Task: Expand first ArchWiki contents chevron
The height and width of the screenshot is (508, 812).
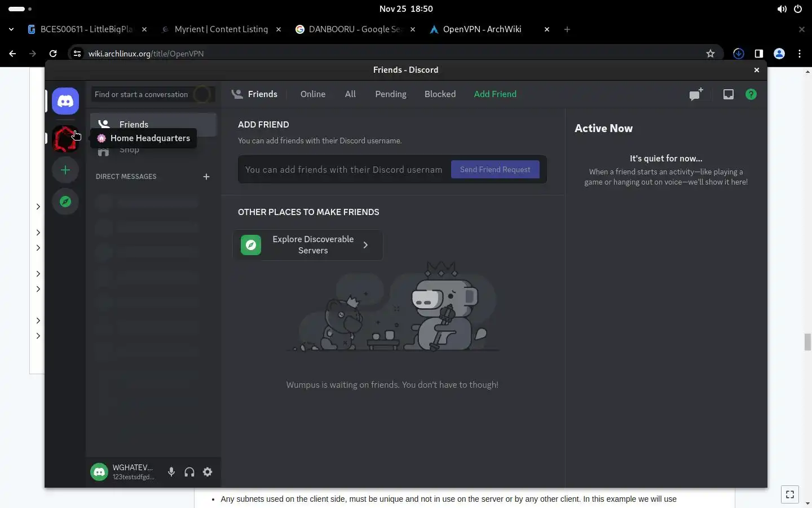Action: click(38, 207)
